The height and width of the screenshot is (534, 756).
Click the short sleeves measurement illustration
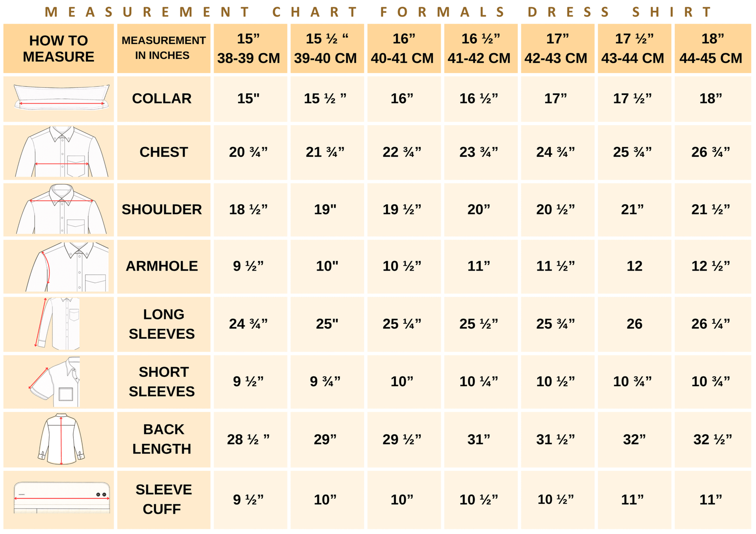(x=54, y=382)
